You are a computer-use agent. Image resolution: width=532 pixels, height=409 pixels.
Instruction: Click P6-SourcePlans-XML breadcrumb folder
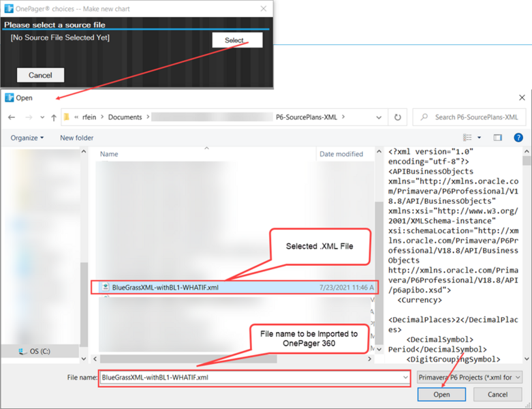point(307,117)
